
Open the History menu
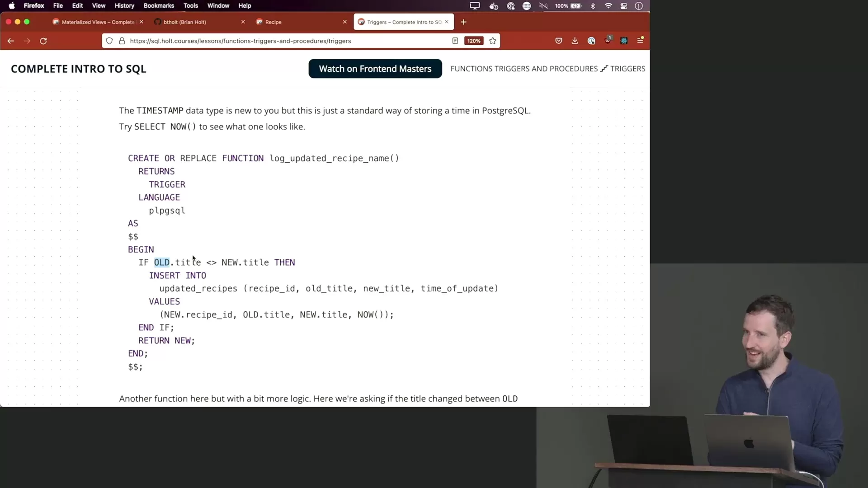pyautogui.click(x=124, y=6)
